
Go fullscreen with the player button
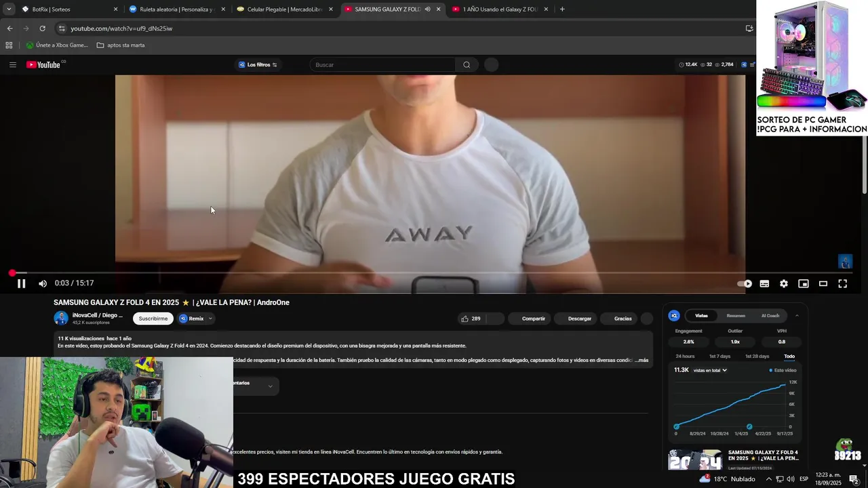coord(843,283)
